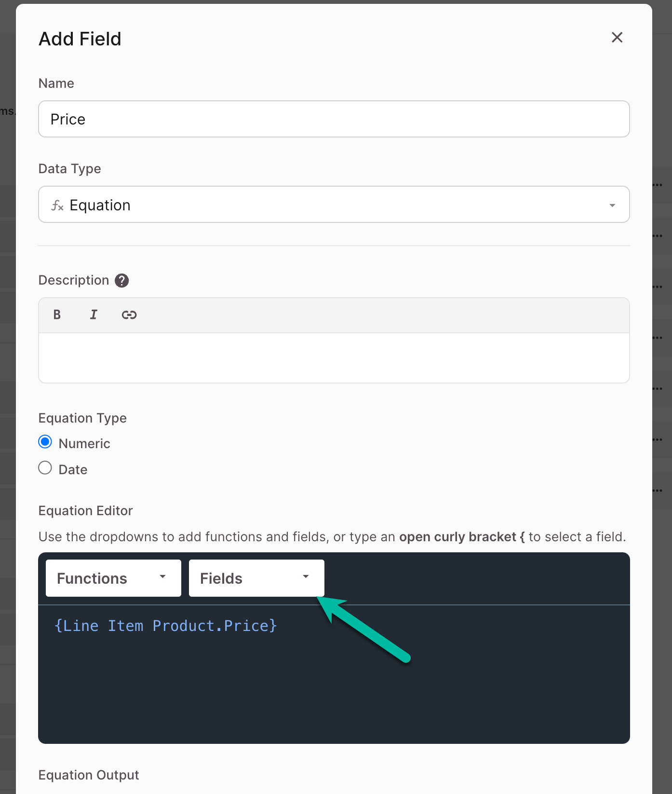
Task: Open the Data Type dropdown showing Equation
Action: point(334,205)
